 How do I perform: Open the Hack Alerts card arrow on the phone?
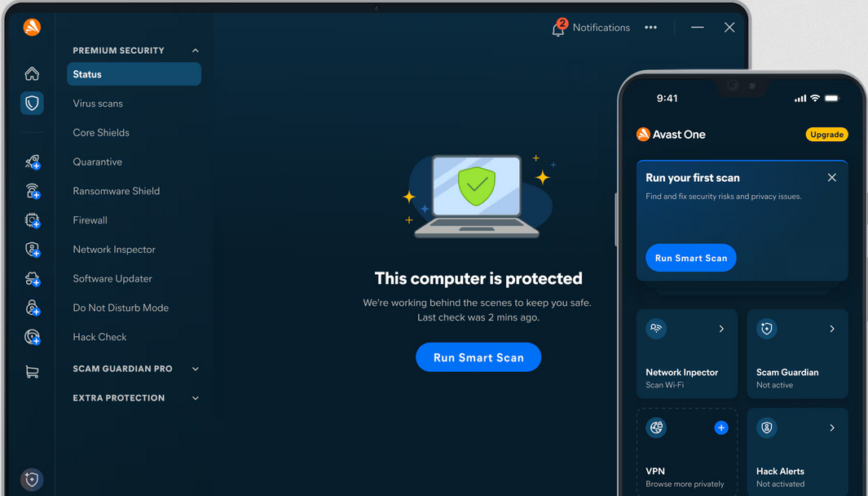[832, 427]
